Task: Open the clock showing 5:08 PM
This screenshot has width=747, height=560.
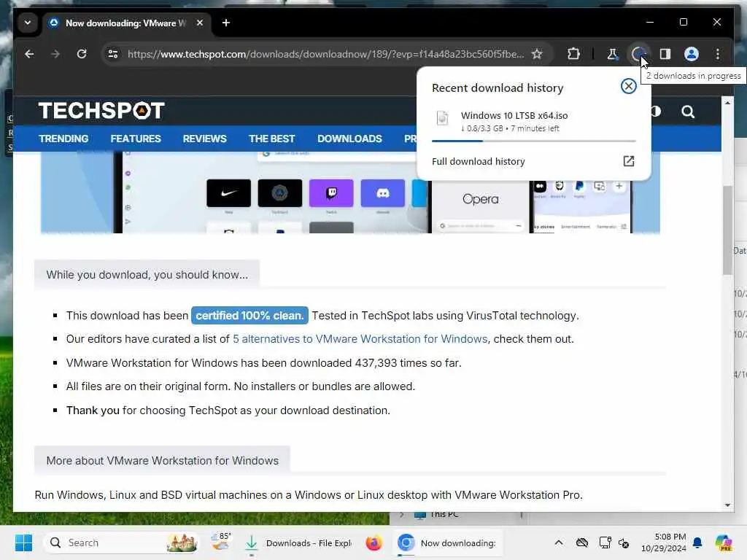Action: [664, 542]
